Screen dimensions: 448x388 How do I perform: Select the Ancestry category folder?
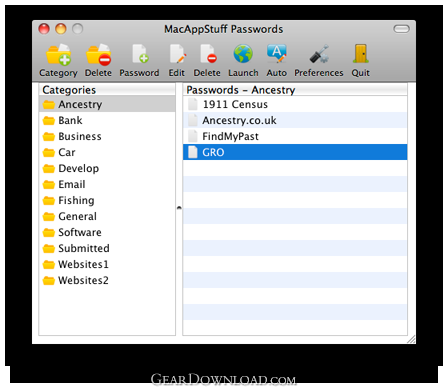click(107, 104)
